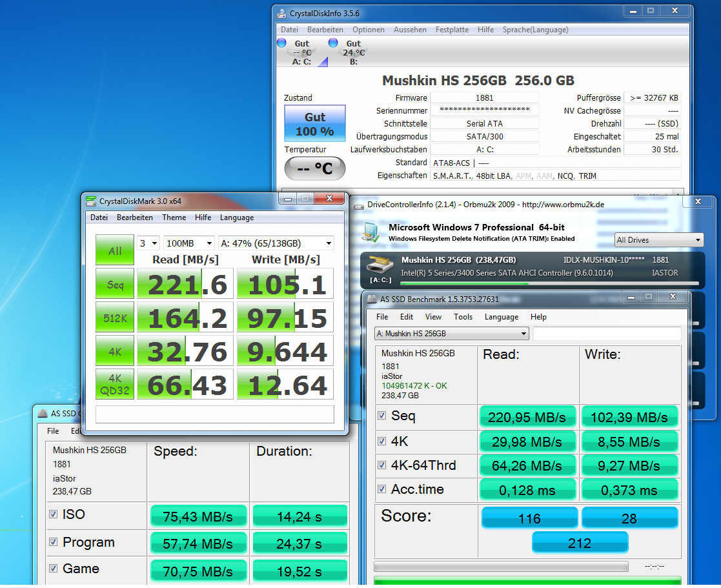Click the empty comment field in CrystalDiskMark

215,414
